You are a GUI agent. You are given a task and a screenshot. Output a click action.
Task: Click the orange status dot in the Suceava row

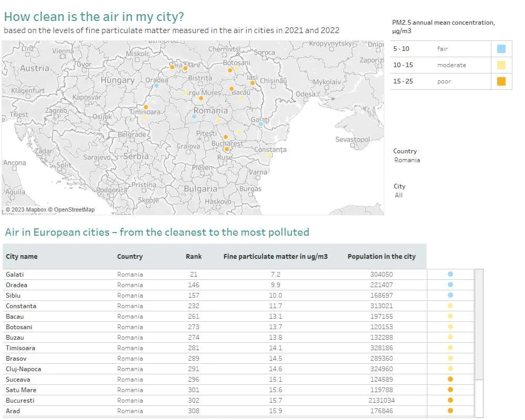(450, 379)
